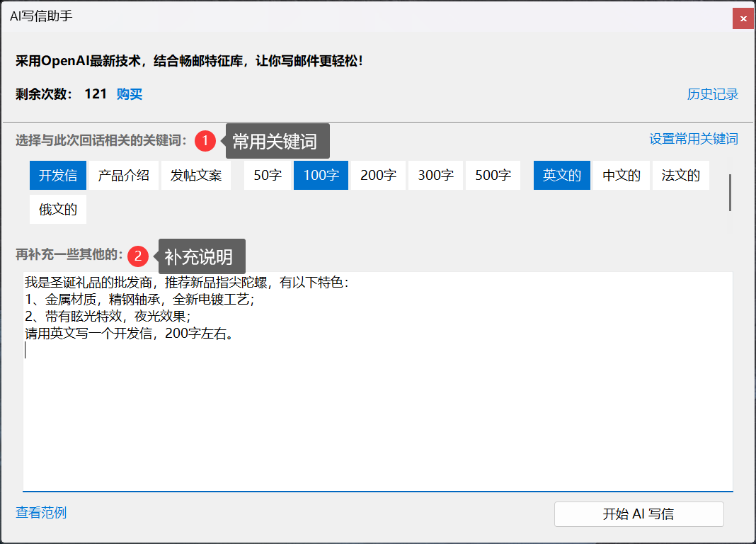Click the remaining count value 121
The height and width of the screenshot is (544, 756).
pyautogui.click(x=96, y=94)
